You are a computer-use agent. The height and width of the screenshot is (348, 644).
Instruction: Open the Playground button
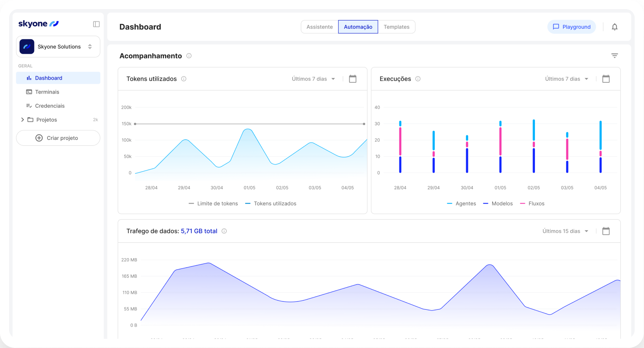tap(571, 27)
